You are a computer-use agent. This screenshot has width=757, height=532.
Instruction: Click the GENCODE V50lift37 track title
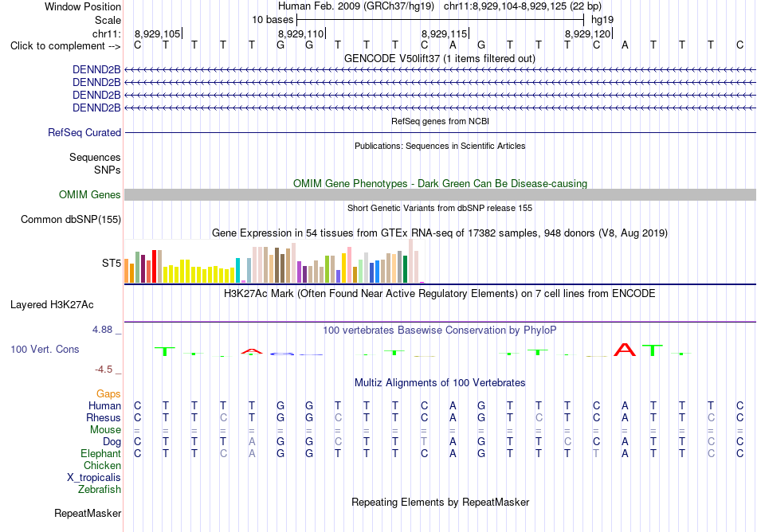[x=440, y=58]
